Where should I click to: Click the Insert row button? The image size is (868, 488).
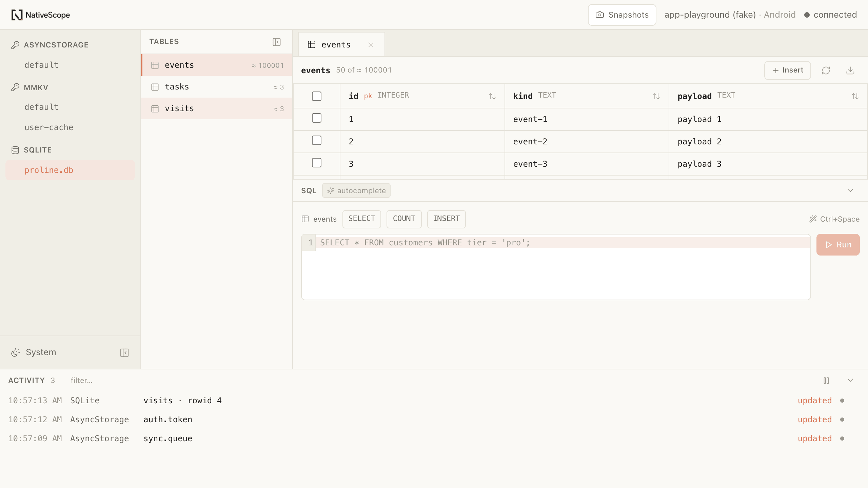[x=788, y=70]
